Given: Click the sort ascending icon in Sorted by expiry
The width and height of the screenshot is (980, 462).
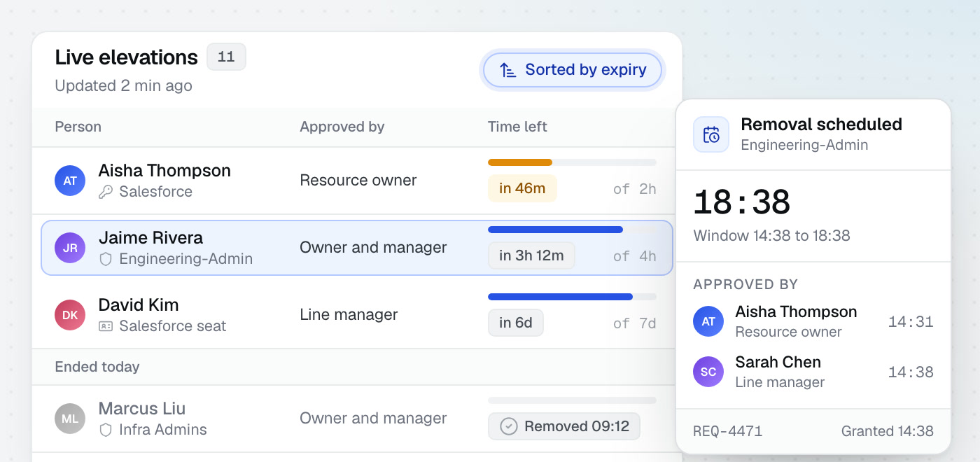Looking at the screenshot, I should pos(508,70).
